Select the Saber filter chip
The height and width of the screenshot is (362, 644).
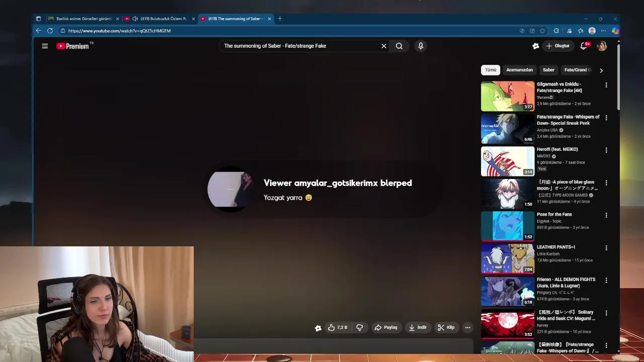click(548, 70)
